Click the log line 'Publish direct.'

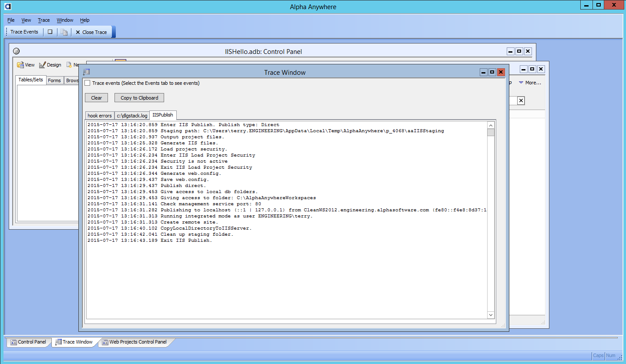click(147, 186)
